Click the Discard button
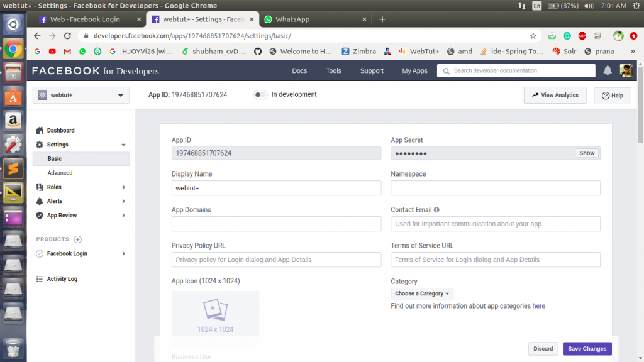The image size is (644, 362). [543, 348]
